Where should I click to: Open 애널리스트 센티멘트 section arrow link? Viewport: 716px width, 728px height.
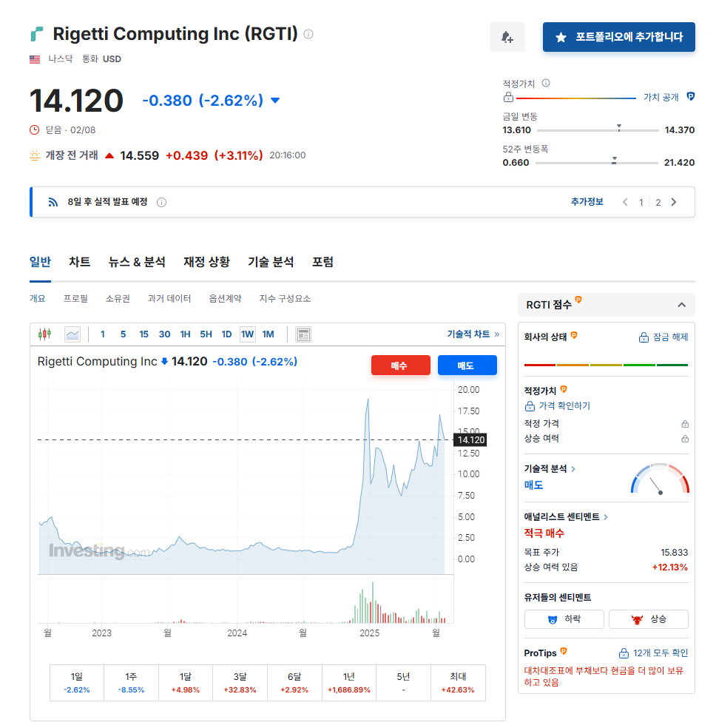pyautogui.click(x=566, y=516)
